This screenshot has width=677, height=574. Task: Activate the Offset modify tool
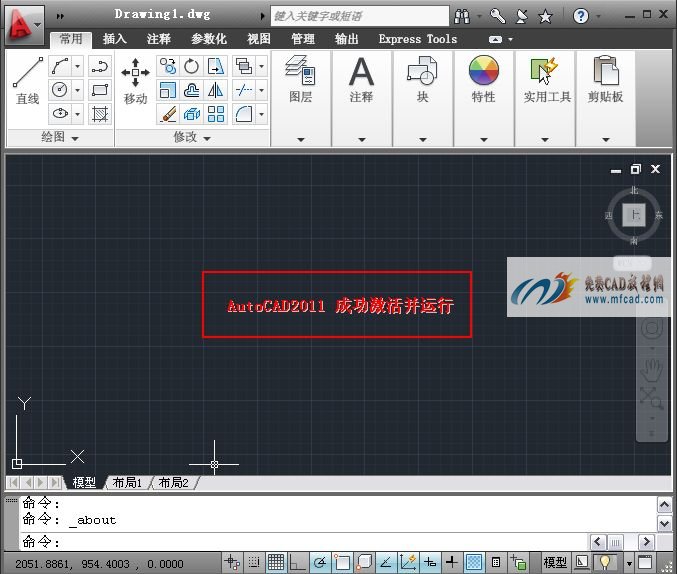coord(191,90)
